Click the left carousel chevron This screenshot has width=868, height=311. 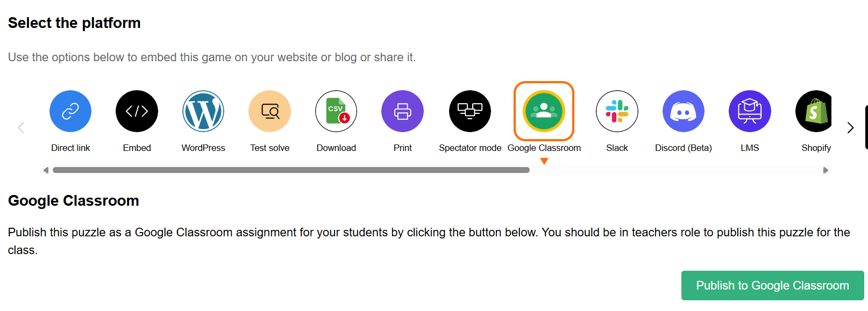click(x=21, y=128)
